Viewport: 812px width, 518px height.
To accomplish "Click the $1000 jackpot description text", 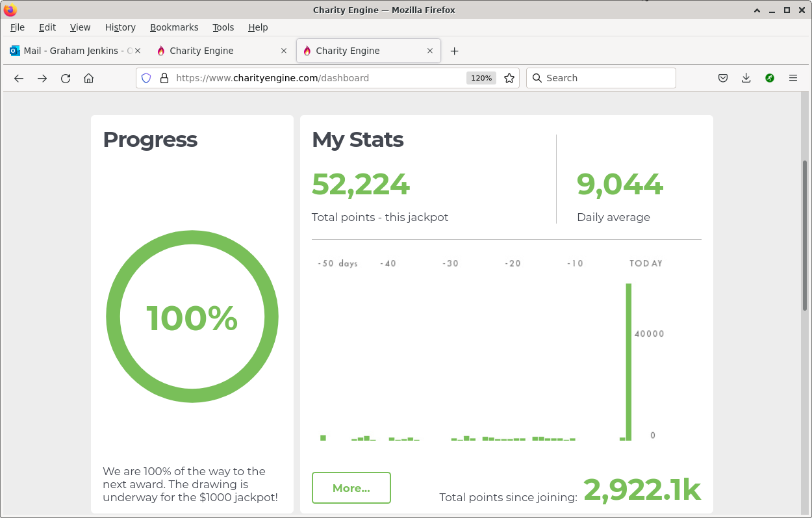I will click(190, 484).
